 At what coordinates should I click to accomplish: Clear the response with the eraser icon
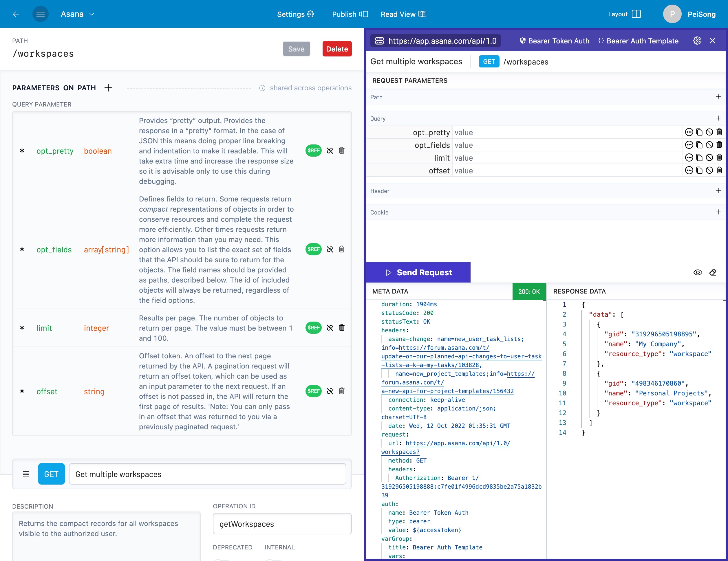coord(713,272)
